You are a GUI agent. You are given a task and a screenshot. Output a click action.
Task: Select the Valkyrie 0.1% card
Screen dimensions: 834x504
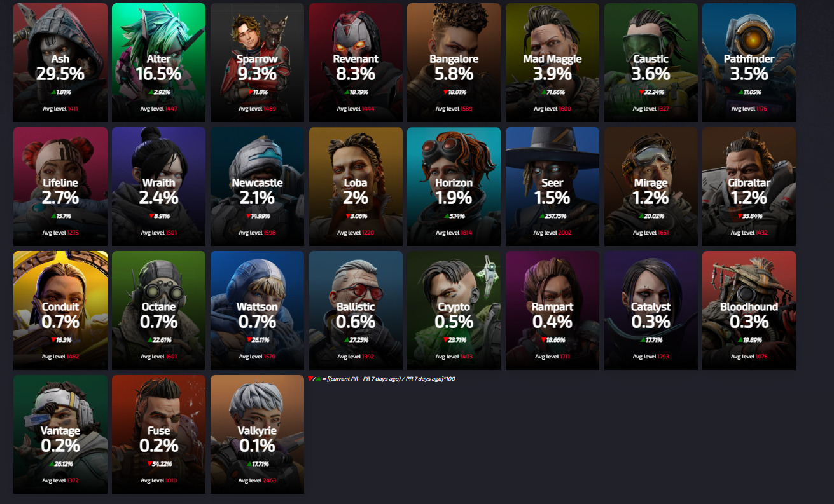(257, 434)
